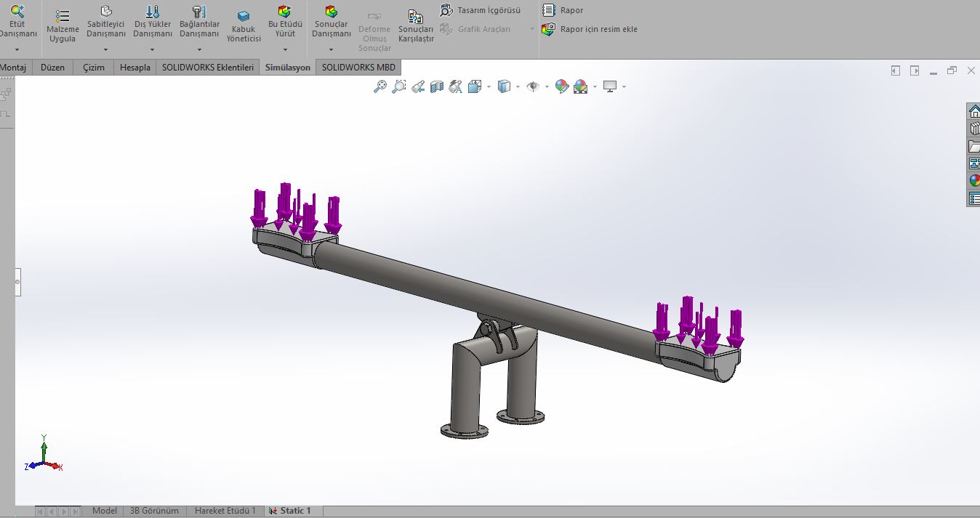Expand collapsed left panel handle

(x=18, y=282)
